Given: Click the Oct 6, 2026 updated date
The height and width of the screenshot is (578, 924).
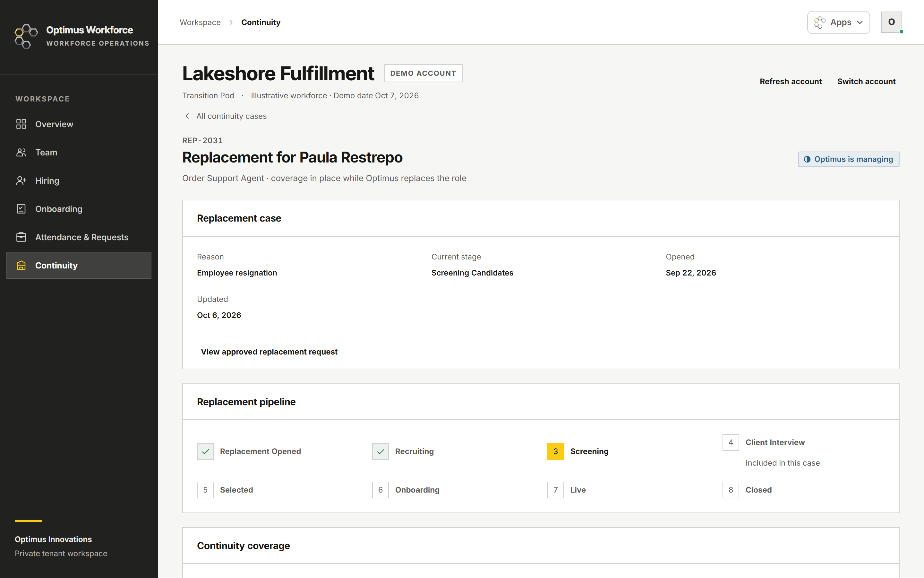Looking at the screenshot, I should pos(219,315).
